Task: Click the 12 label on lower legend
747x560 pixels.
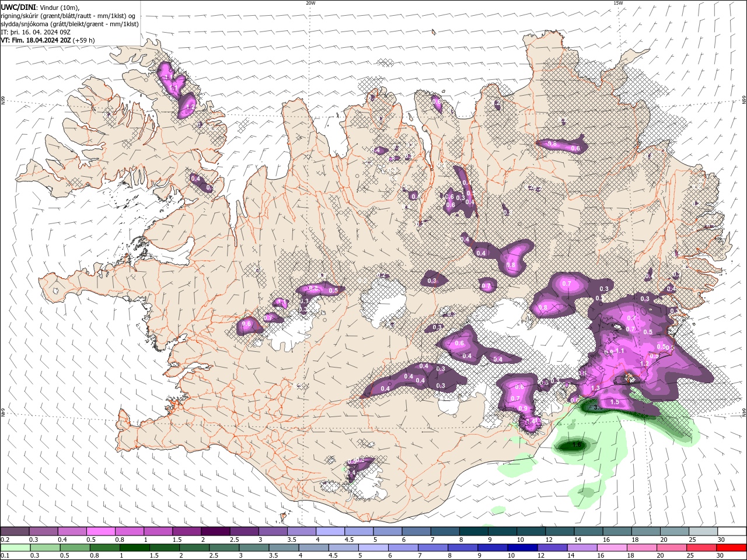Action: tap(541, 556)
